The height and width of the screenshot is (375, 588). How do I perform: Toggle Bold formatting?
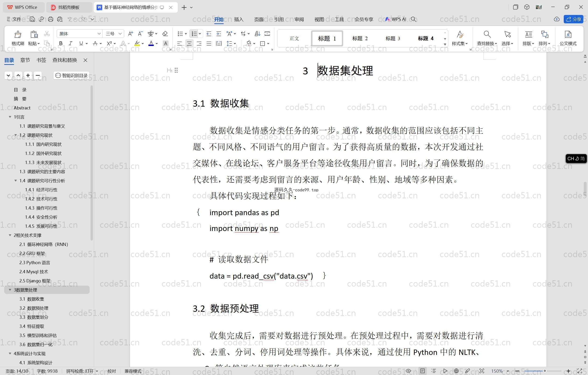pyautogui.click(x=61, y=43)
